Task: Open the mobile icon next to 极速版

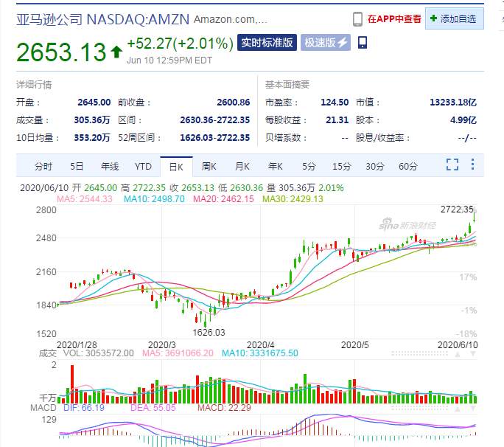Action: coord(363,43)
